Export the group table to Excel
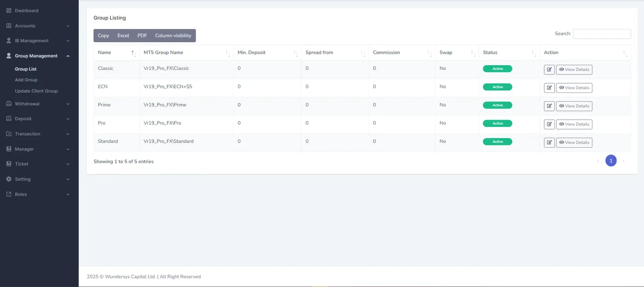Screen dimensions: 644x287 [x=123, y=36]
